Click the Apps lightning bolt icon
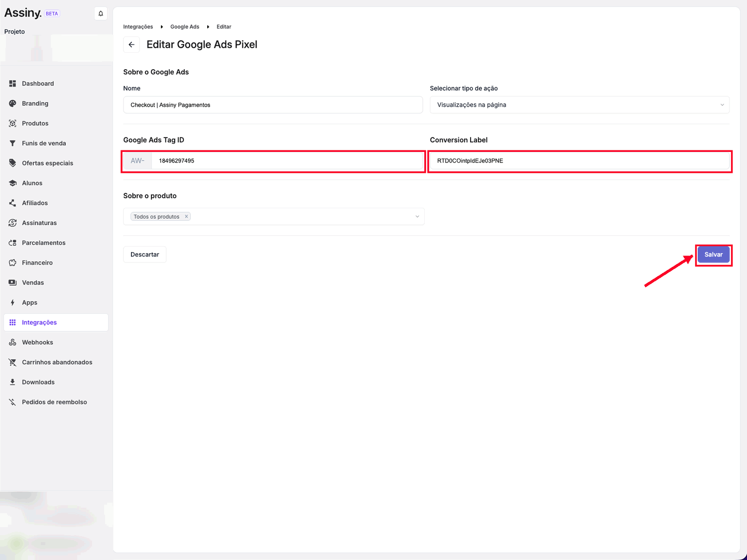The width and height of the screenshot is (747, 560). 12,303
